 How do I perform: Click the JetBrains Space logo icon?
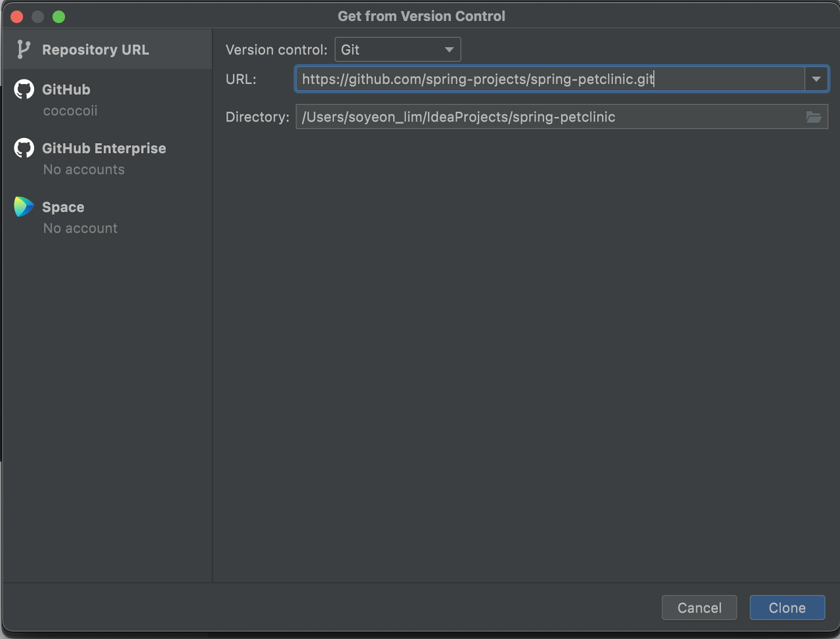[24, 207]
